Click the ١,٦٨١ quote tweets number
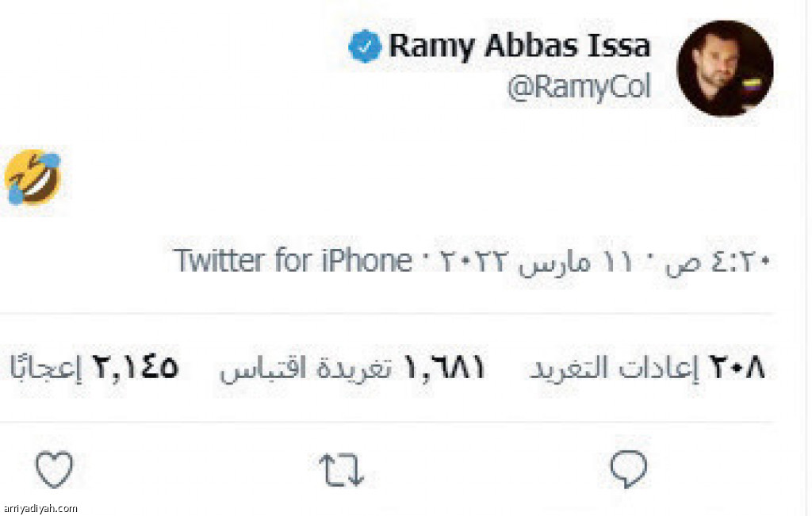This screenshot has width=812, height=516. (x=446, y=369)
